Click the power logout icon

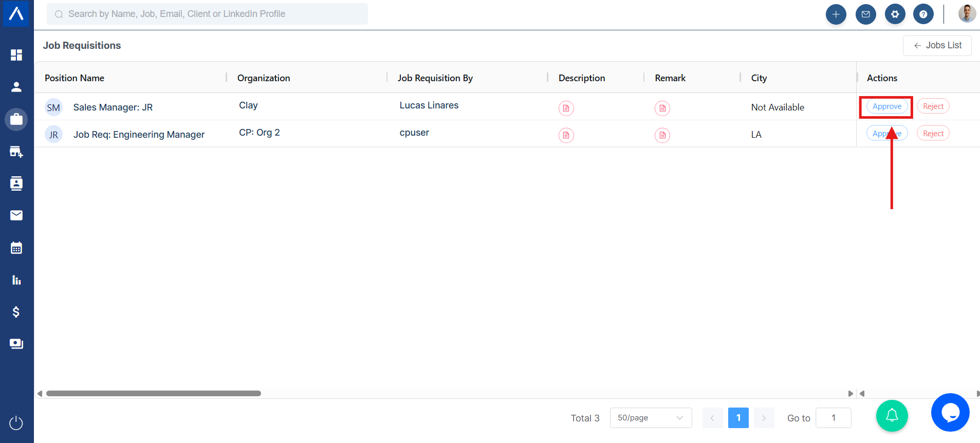pos(16,423)
